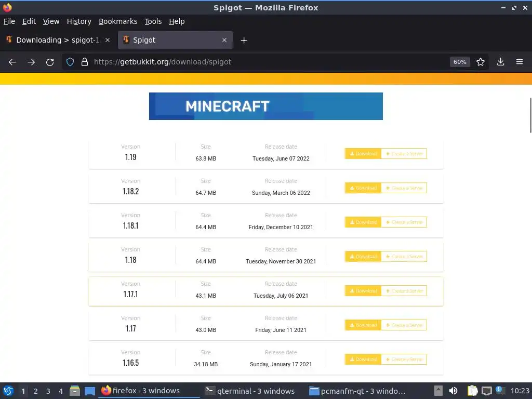This screenshot has width=532, height=399.
Task: Create a Server for version 1.18.1
Action: point(404,222)
